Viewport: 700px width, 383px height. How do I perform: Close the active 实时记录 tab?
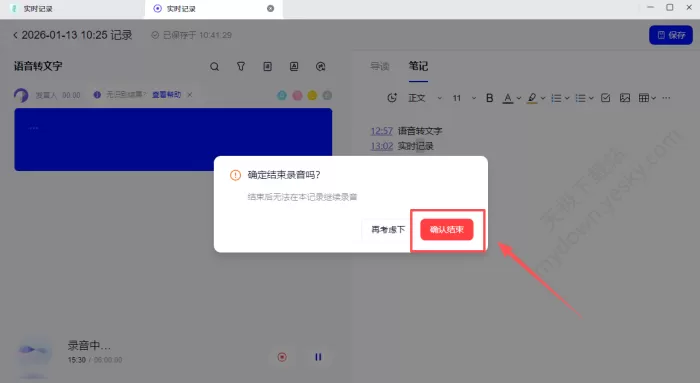271,8
